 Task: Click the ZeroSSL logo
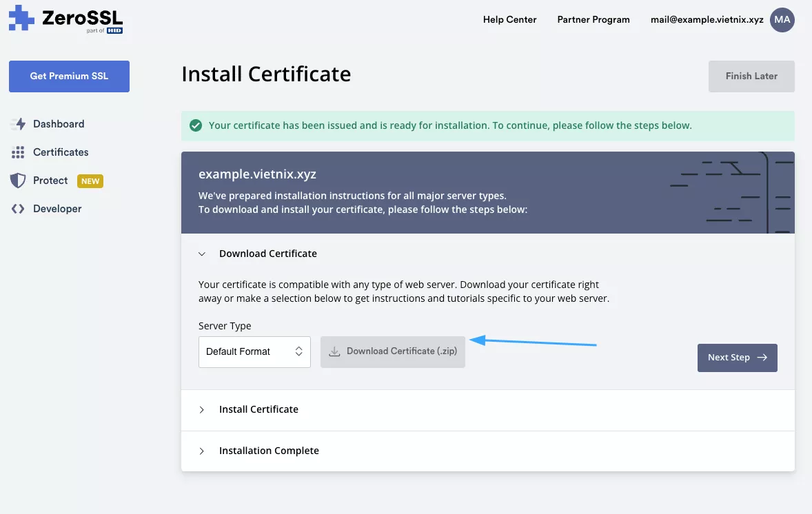point(65,19)
